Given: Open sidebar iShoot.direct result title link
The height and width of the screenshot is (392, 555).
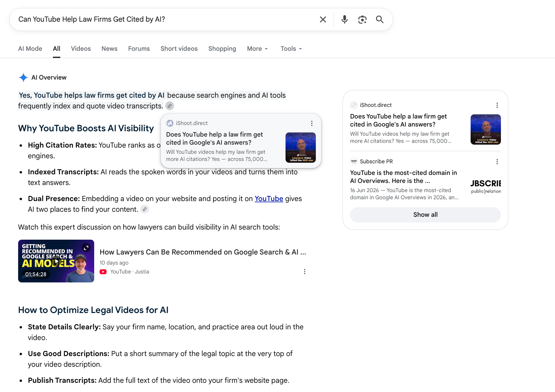Looking at the screenshot, I should tap(398, 120).
